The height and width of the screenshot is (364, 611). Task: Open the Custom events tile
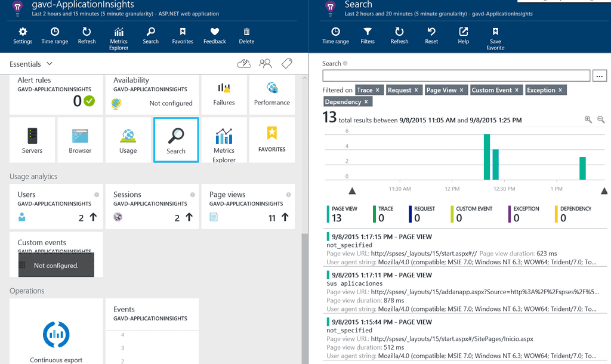pos(56,254)
